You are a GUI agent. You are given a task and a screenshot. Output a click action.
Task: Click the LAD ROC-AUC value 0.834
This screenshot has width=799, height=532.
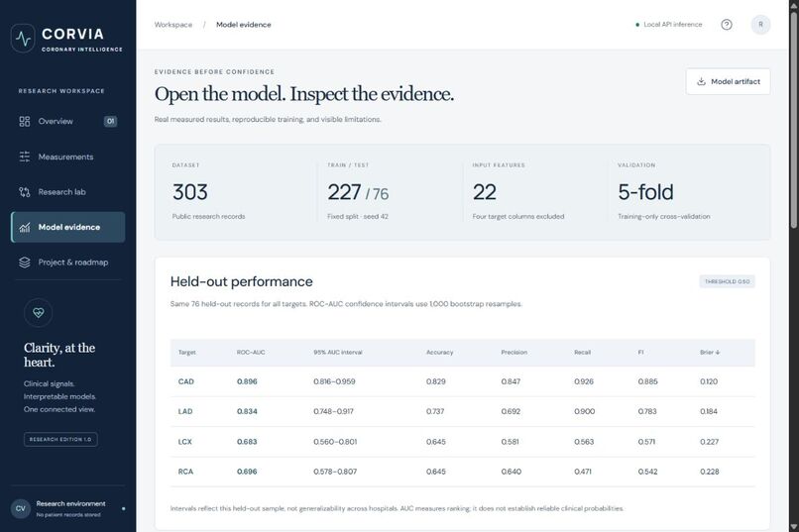[x=247, y=411]
